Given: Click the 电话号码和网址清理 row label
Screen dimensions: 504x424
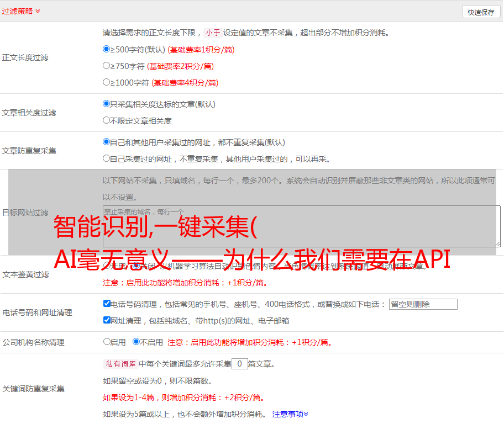Looking at the screenshot, I should click(37, 312).
